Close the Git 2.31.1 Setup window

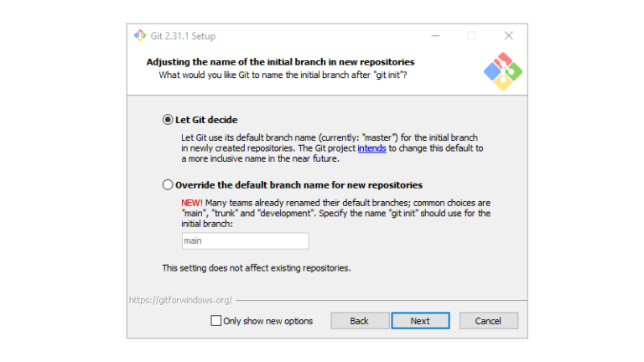(x=508, y=36)
